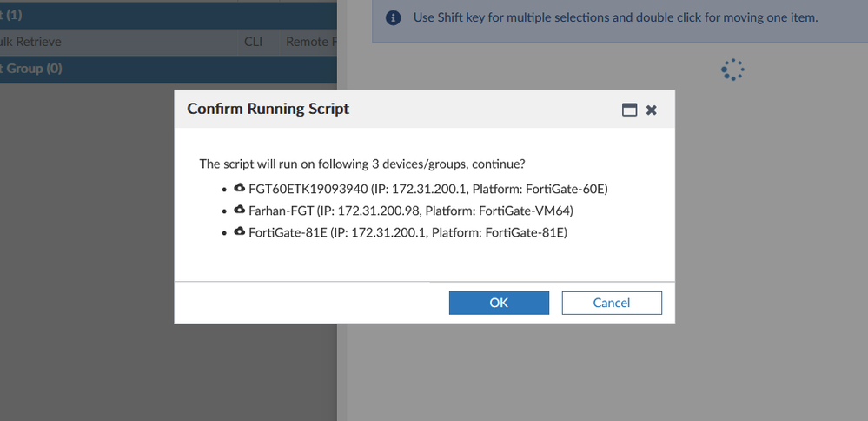Click the cloud icon beside FGT60ETK19093940
The width and height of the screenshot is (868, 421).
[x=240, y=188]
